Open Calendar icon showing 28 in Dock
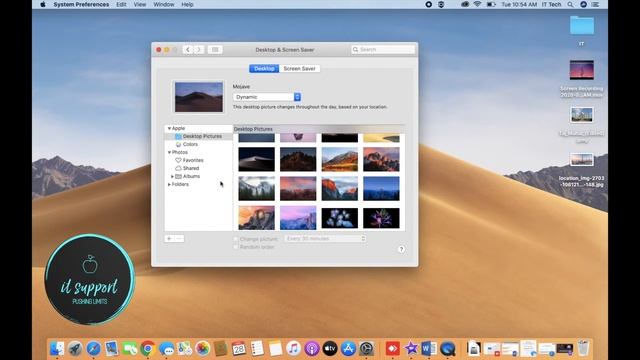 [x=239, y=349]
